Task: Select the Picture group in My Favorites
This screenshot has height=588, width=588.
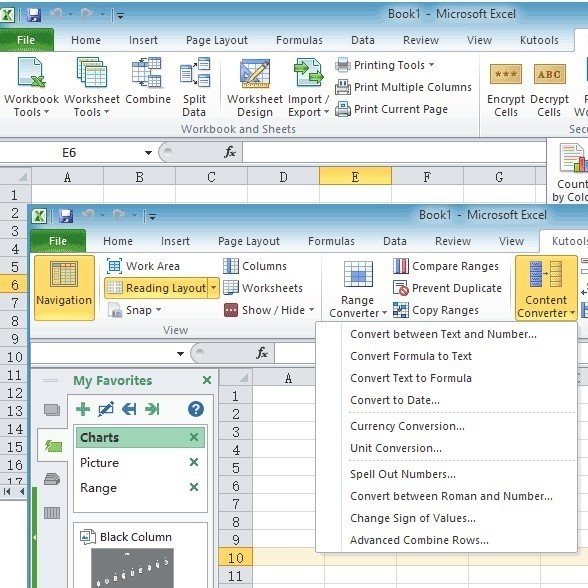Action: click(99, 462)
